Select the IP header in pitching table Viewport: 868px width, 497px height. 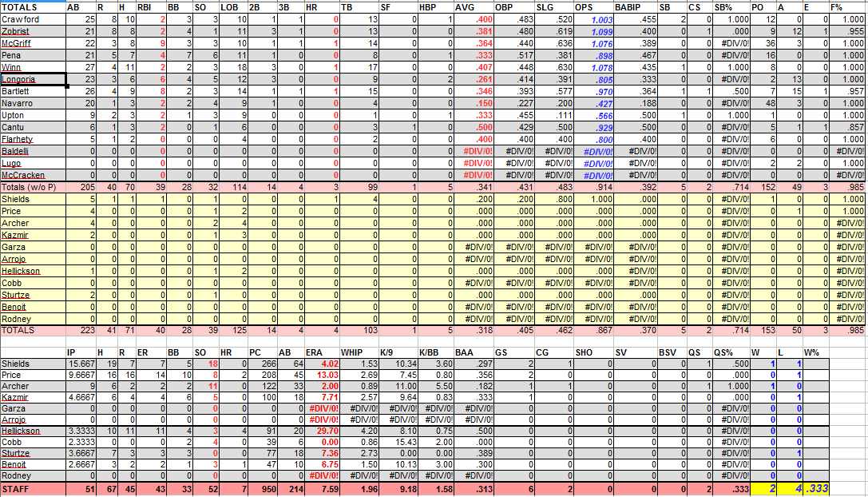point(81,352)
